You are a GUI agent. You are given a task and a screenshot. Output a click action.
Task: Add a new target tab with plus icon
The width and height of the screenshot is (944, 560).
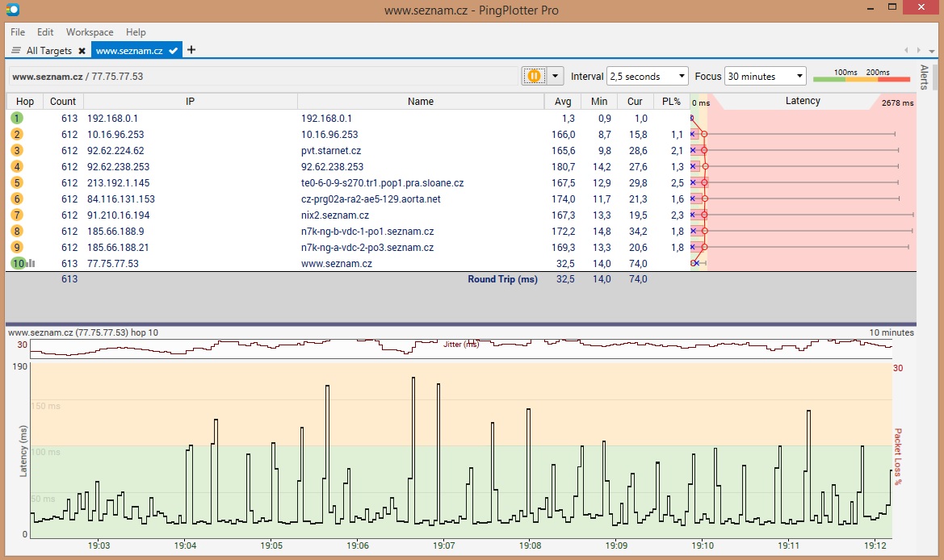point(191,50)
